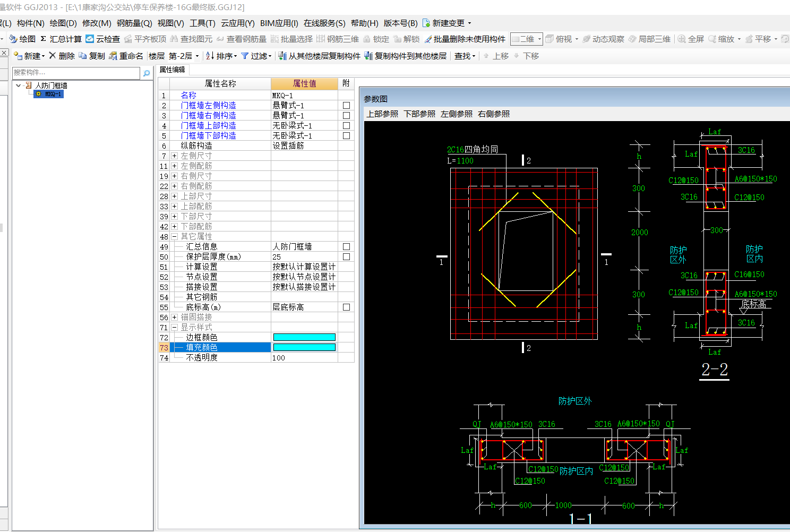Open the 钢筋量(Q) menu

pyautogui.click(x=134, y=23)
